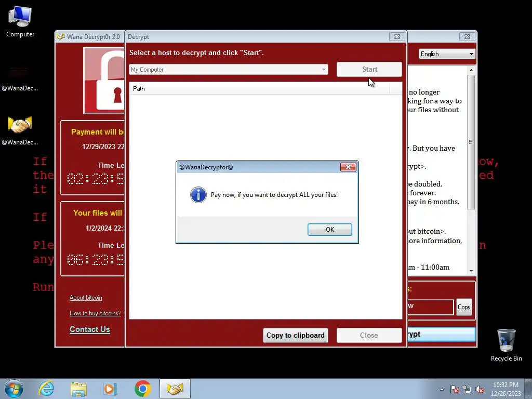This screenshot has height=399, width=532.
Task: Click OK in the @WanaDecryptor@ message box
Action: [x=329, y=229]
